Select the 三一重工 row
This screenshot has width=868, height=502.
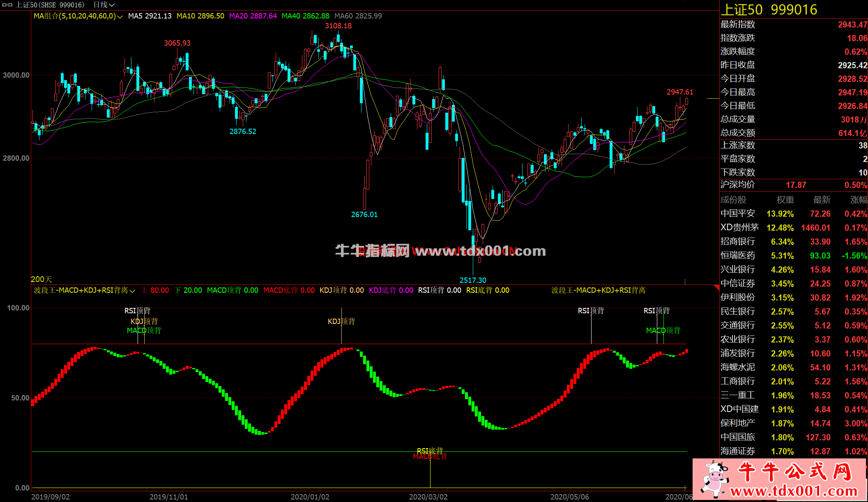(794, 396)
